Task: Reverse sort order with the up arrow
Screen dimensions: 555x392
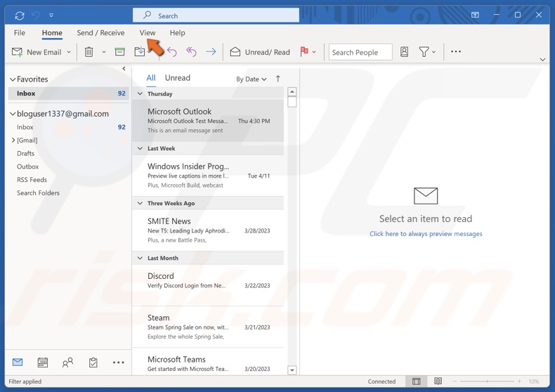Action: coord(278,79)
